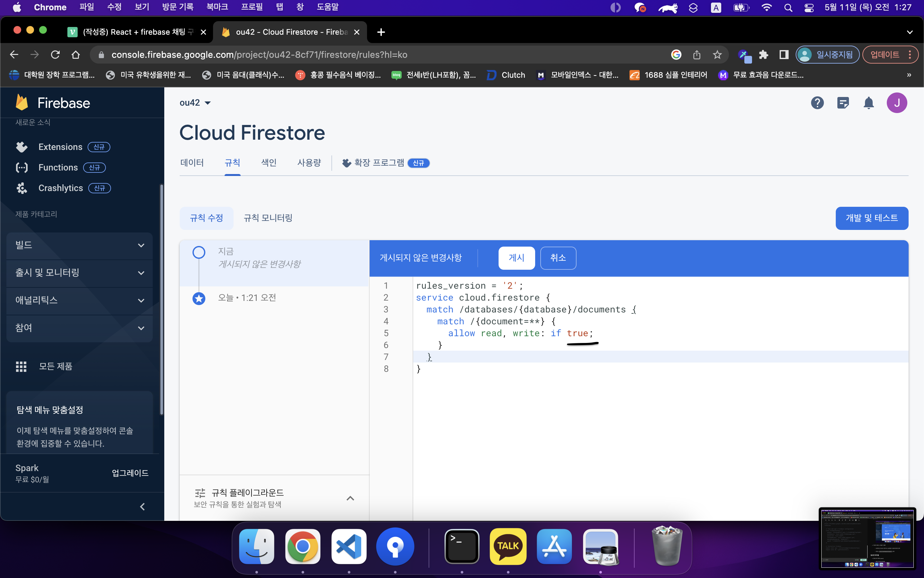
Task: Switch to the 데이터 tab
Action: coord(192,163)
